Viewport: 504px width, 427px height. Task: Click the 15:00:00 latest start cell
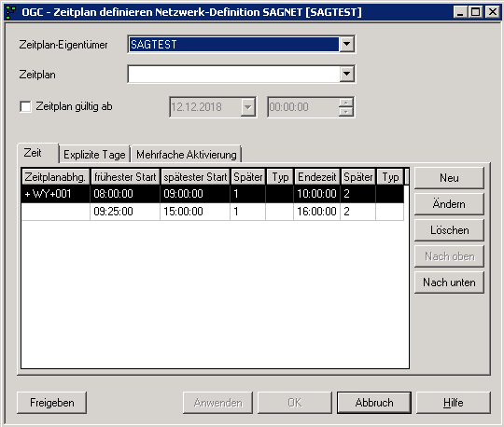pos(195,212)
